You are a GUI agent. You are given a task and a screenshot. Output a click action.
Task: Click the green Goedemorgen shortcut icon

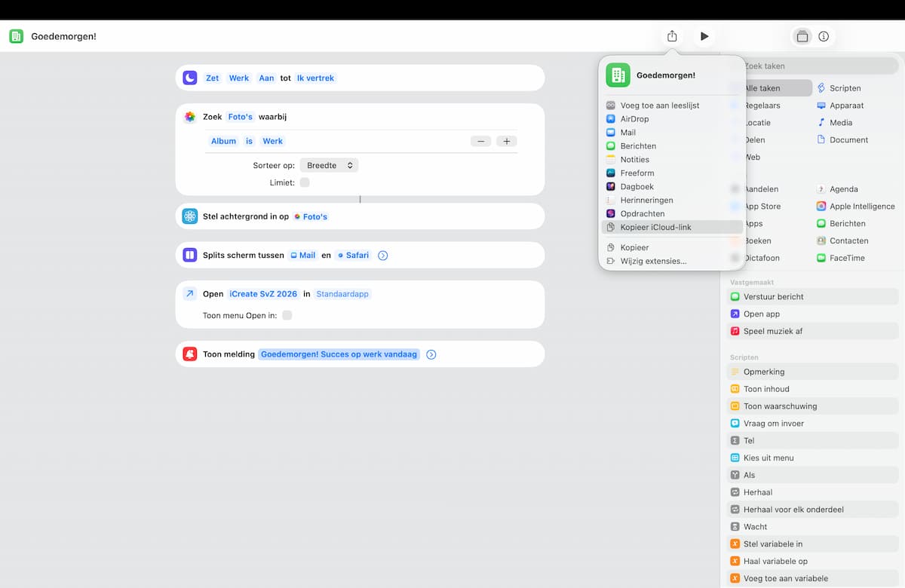16,36
